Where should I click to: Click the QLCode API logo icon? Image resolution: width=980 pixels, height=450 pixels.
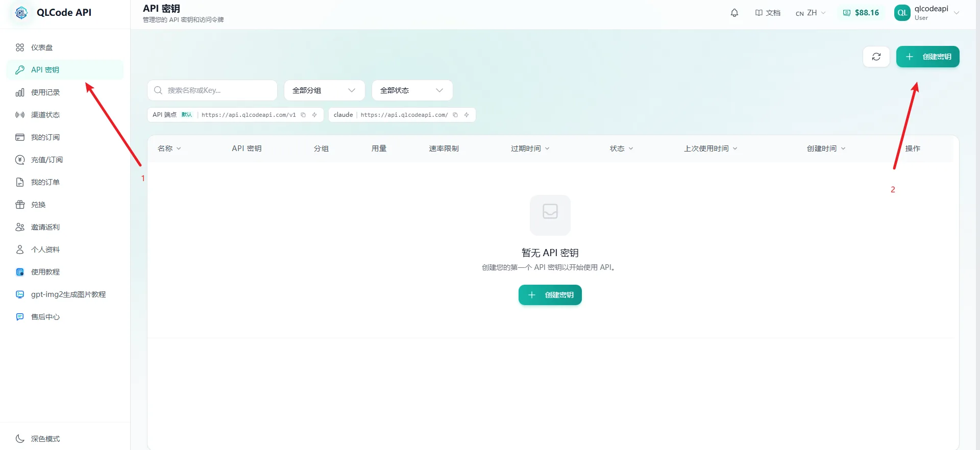(21, 13)
